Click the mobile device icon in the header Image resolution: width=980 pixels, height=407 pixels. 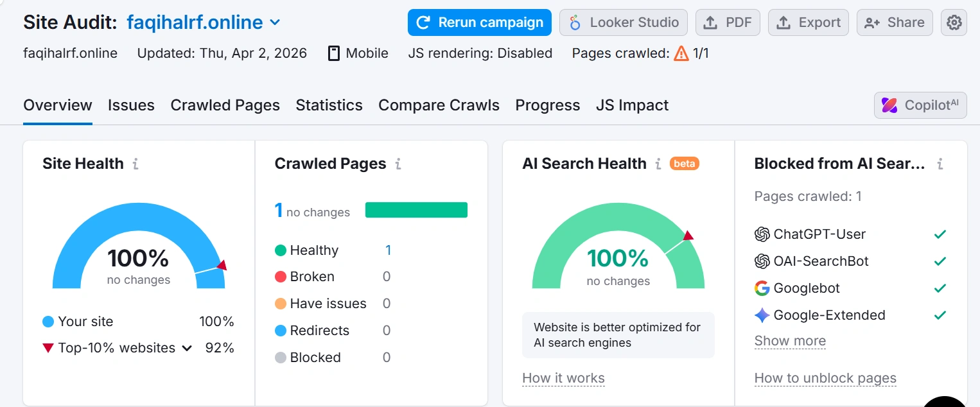tap(333, 53)
